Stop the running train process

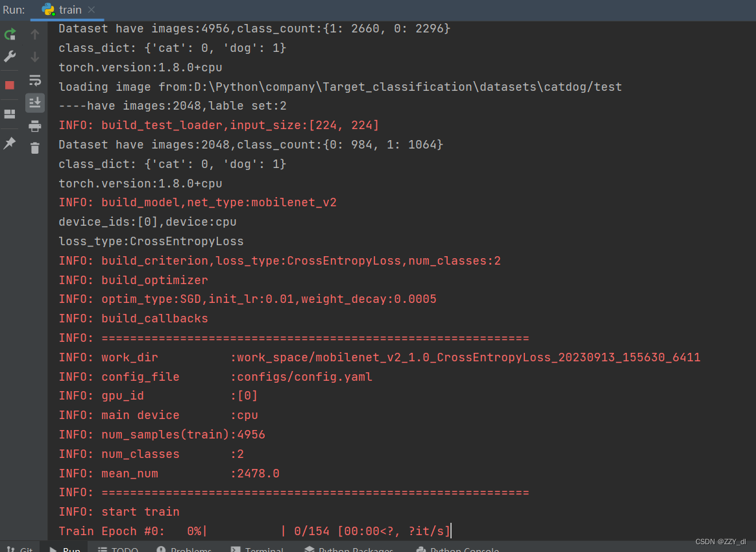tap(10, 85)
